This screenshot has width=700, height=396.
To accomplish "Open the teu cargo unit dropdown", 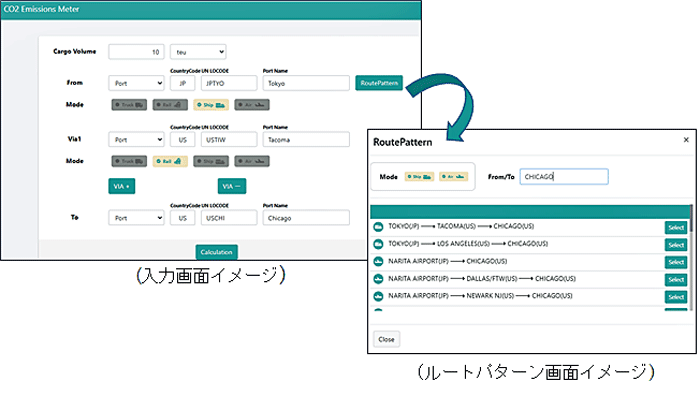I will [x=198, y=52].
